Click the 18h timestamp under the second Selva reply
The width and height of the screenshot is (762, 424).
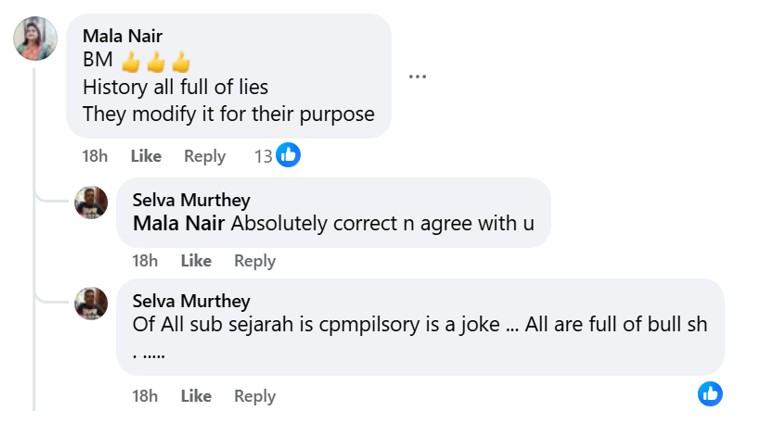tap(145, 396)
